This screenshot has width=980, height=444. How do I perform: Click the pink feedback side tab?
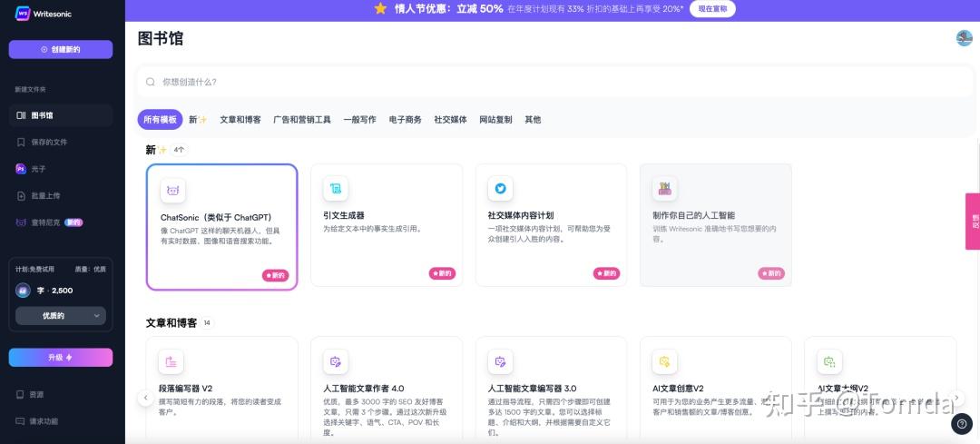[973, 222]
